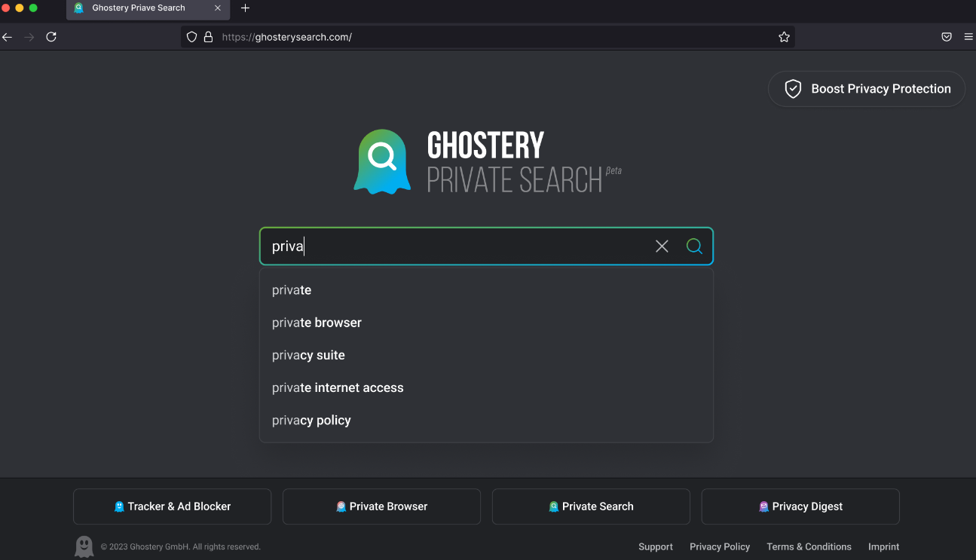
Task: Open the Support link
Action: click(656, 547)
